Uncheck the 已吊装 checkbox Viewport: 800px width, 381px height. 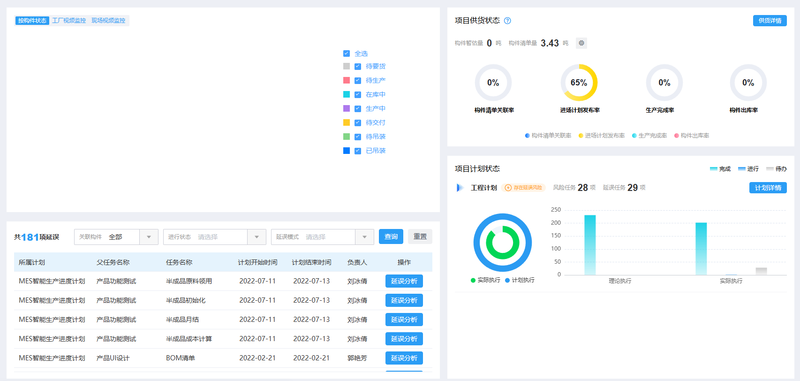tap(358, 151)
